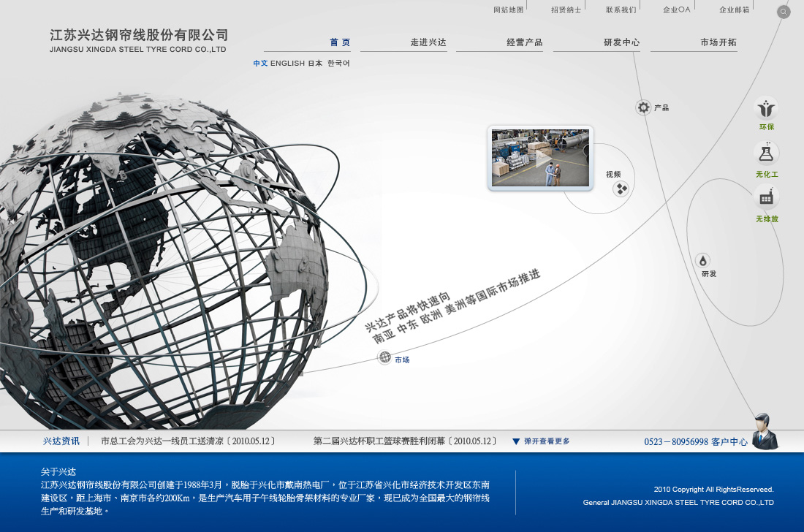Open news 市总工会为兴达一线员工送清凉
The height and width of the screenshot is (532, 804).
[188, 441]
